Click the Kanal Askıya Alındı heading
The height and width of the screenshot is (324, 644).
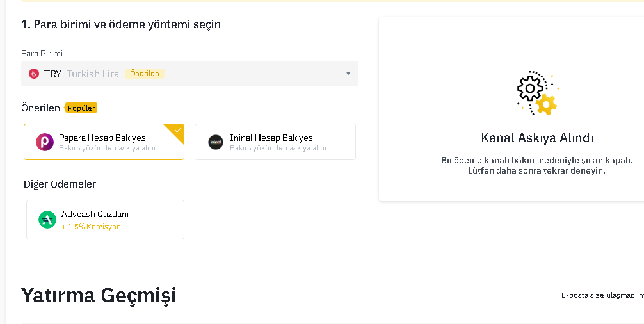click(537, 138)
